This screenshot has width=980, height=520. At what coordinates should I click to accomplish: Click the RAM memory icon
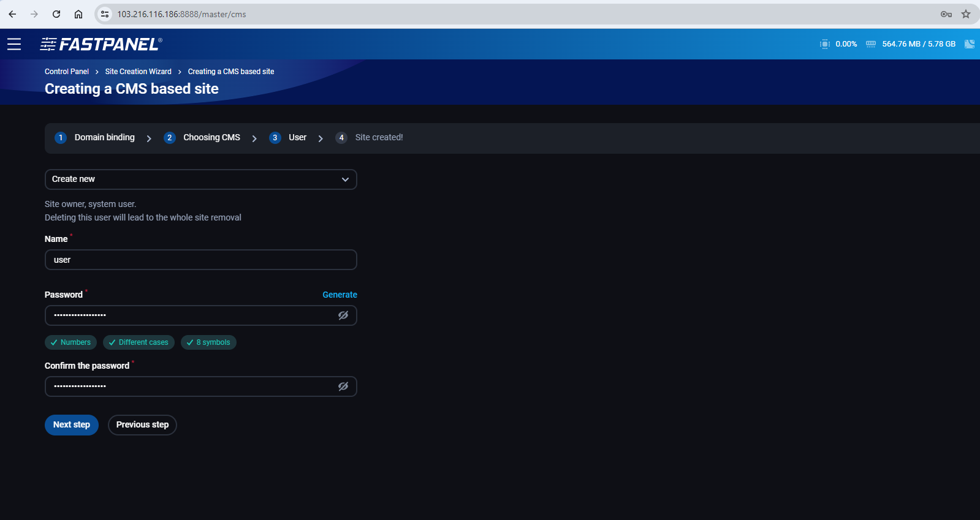pyautogui.click(x=871, y=44)
